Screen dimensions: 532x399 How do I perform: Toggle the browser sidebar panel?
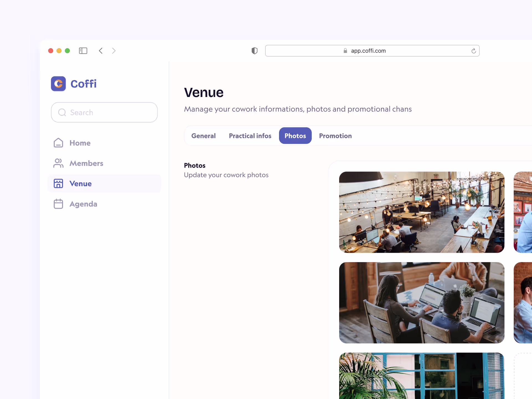[x=83, y=50]
